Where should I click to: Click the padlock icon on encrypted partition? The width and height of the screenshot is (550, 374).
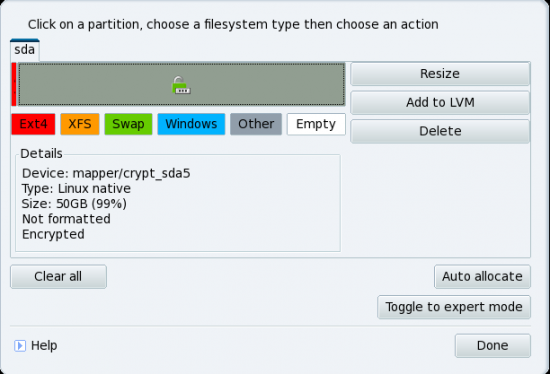point(181,85)
